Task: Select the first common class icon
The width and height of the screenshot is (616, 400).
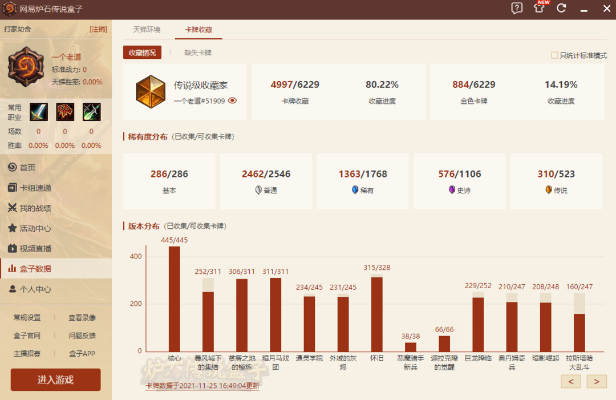Action: pyautogui.click(x=39, y=110)
